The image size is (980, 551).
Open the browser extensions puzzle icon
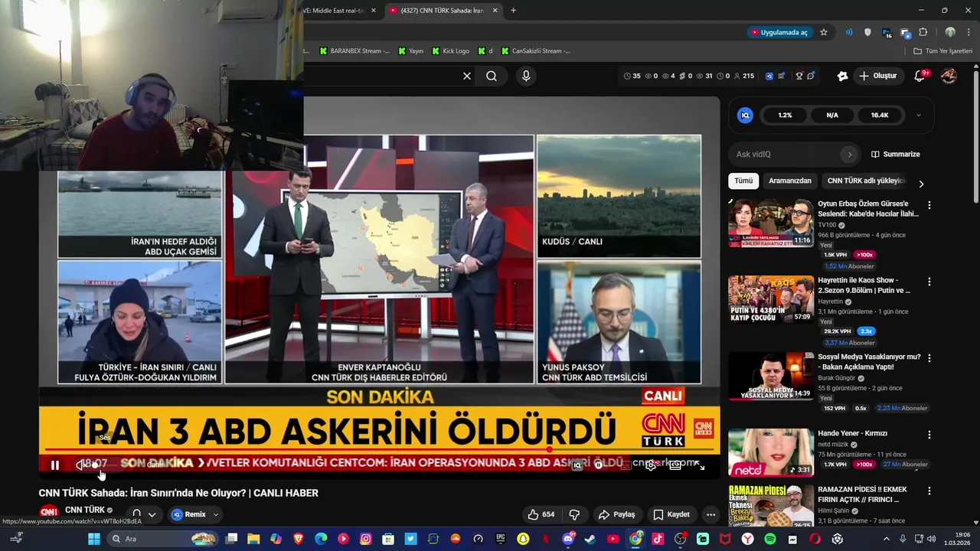tap(923, 32)
